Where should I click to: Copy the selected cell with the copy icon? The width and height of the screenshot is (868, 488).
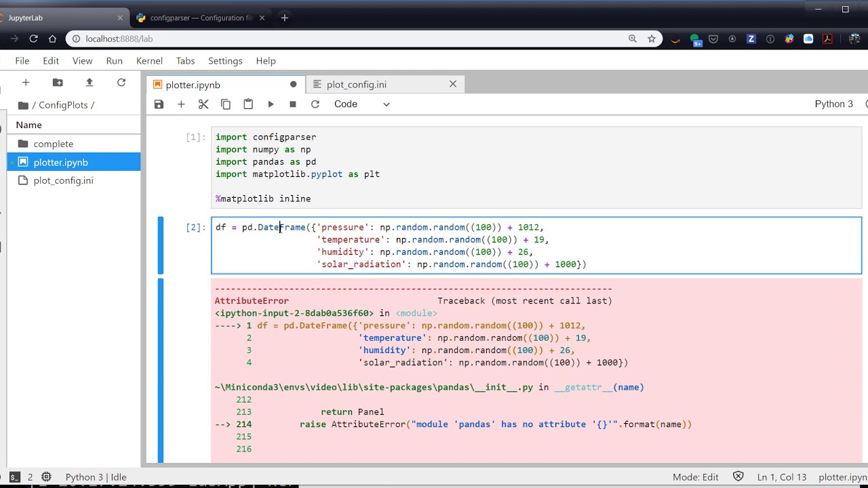coord(226,104)
